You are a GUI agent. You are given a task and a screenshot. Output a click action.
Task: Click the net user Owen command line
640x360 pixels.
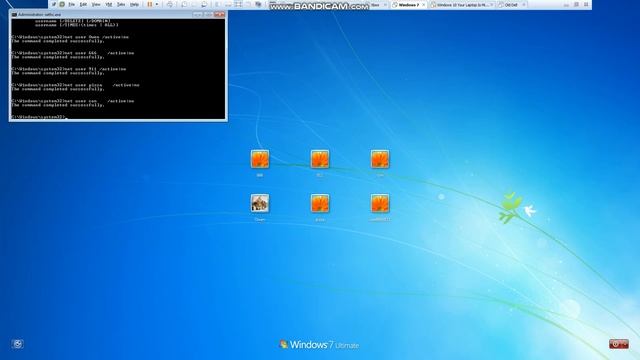pyautogui.click(x=70, y=37)
